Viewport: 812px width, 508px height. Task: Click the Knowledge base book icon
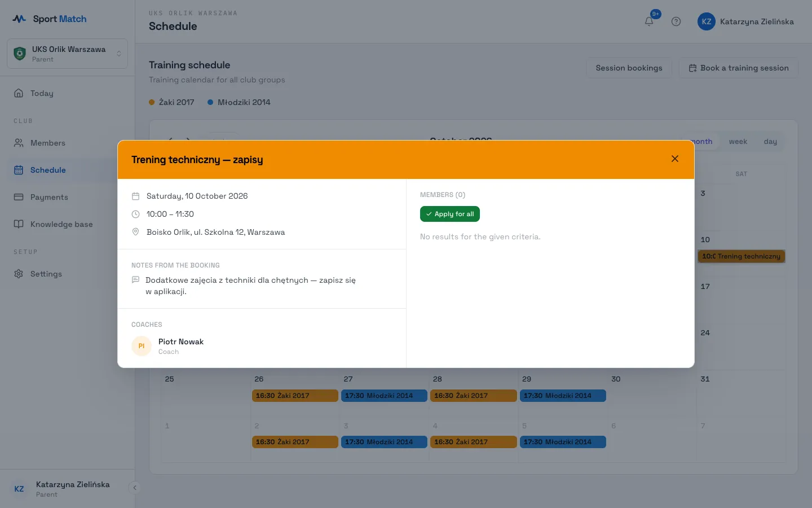(19, 224)
